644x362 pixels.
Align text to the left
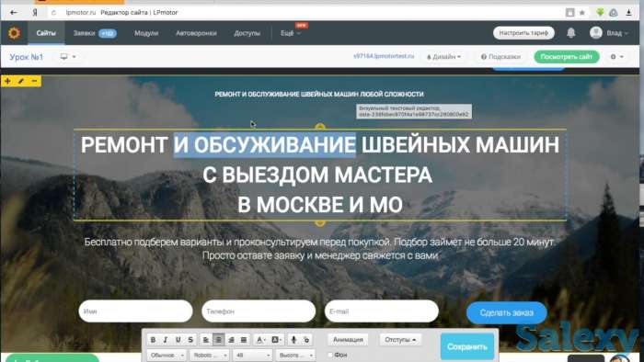(x=206, y=339)
